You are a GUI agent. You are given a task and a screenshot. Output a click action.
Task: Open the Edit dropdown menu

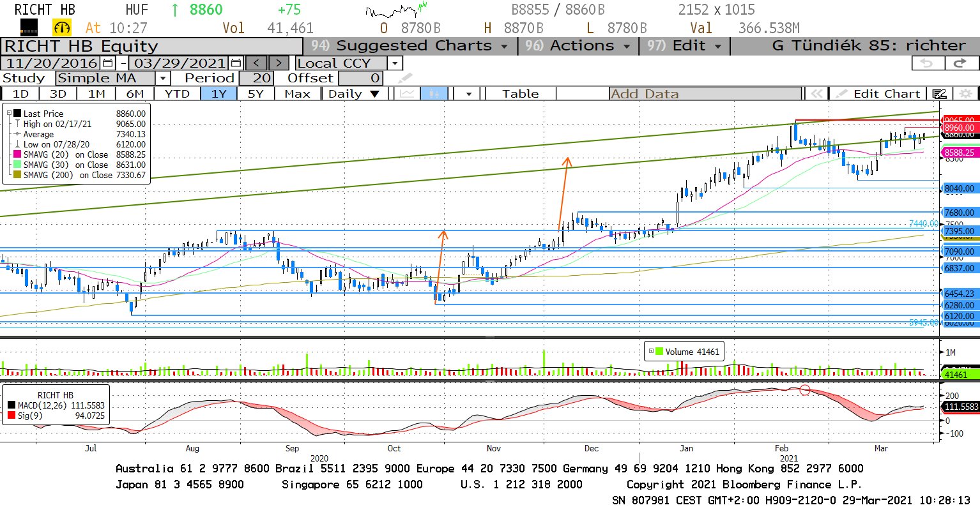pos(684,46)
